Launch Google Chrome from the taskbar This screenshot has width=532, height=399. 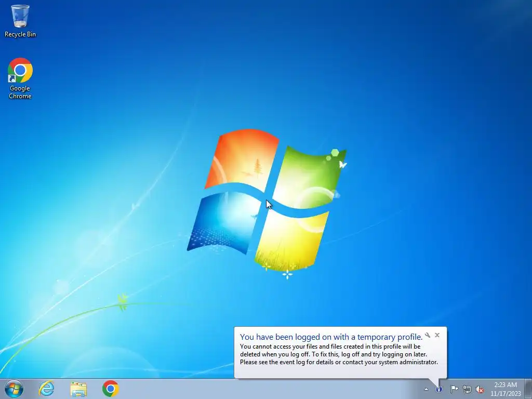coord(110,389)
